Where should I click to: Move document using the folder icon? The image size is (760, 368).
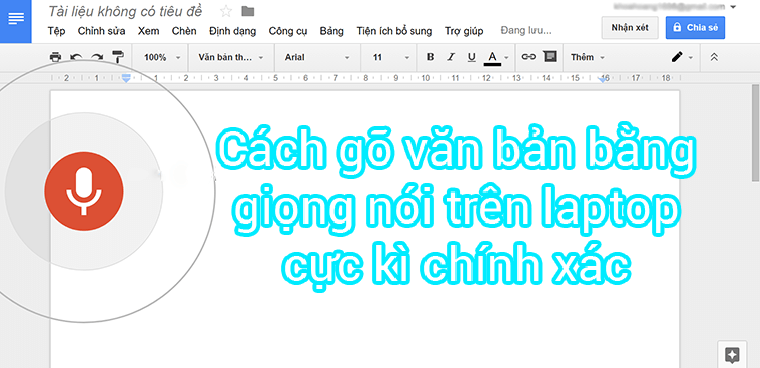click(248, 11)
